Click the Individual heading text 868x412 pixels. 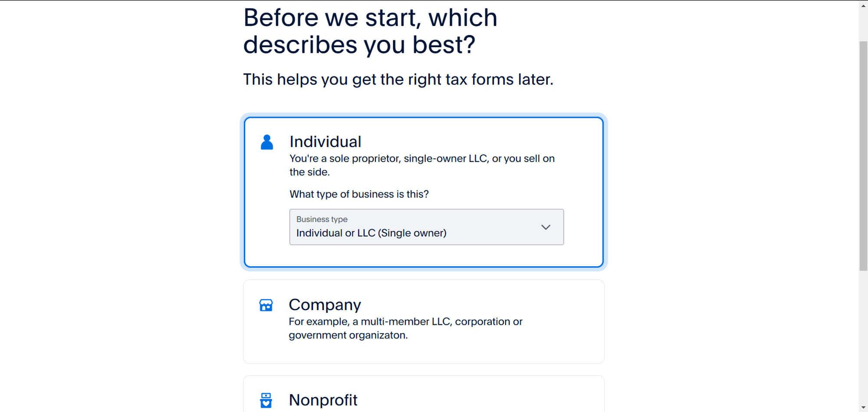tap(325, 141)
